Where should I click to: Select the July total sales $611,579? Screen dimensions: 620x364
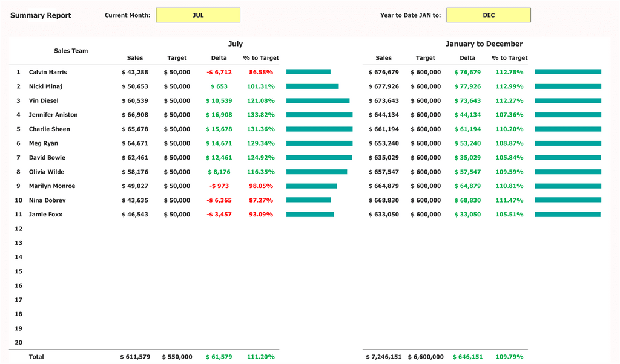tap(135, 357)
